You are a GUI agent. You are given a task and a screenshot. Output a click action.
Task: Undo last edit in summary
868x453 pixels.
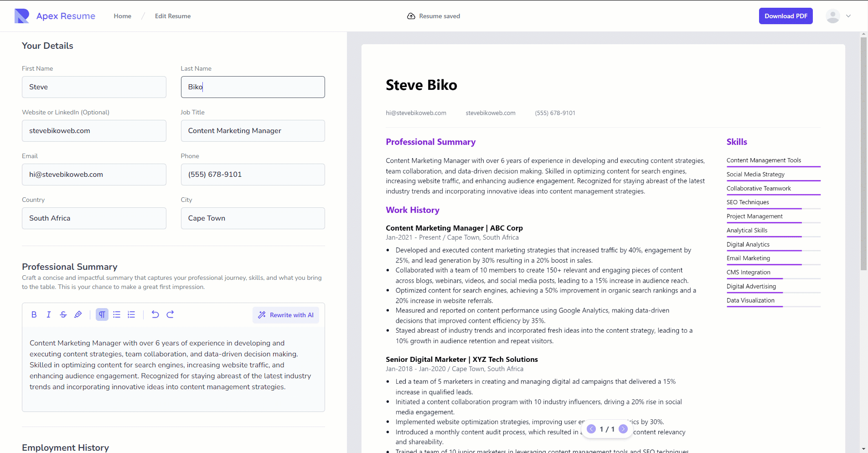tap(155, 314)
